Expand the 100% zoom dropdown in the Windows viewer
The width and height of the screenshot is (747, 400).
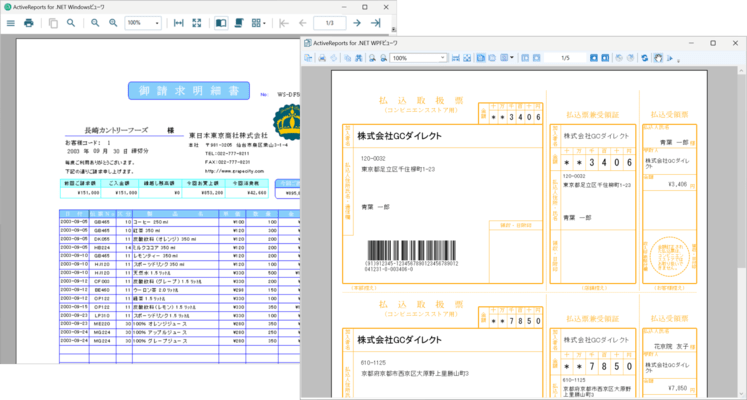click(157, 22)
